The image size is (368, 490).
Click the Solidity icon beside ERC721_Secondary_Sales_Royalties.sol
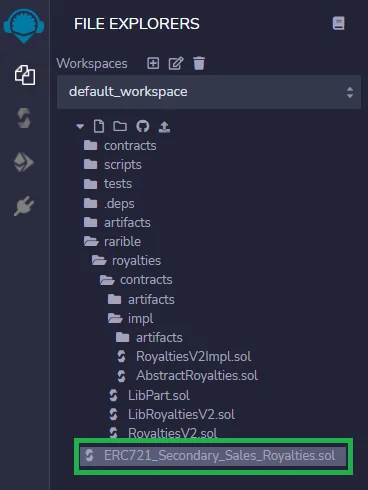89,455
